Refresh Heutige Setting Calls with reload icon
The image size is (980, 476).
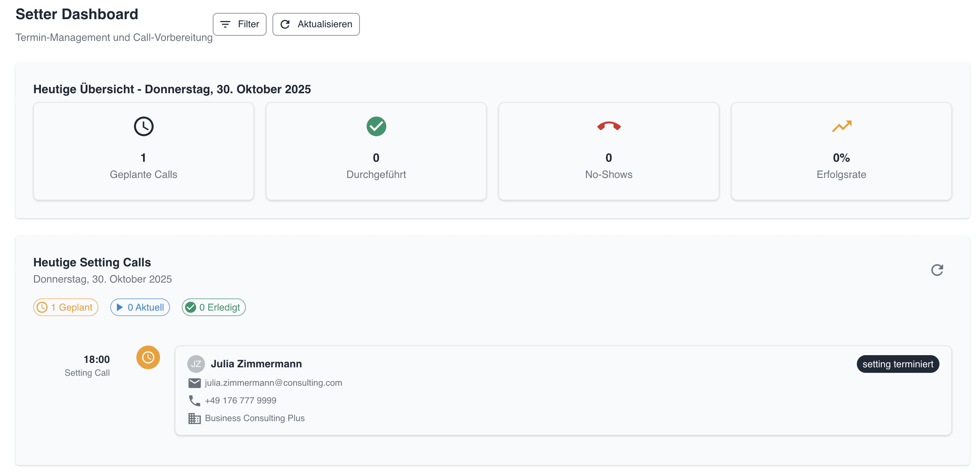[x=936, y=270]
